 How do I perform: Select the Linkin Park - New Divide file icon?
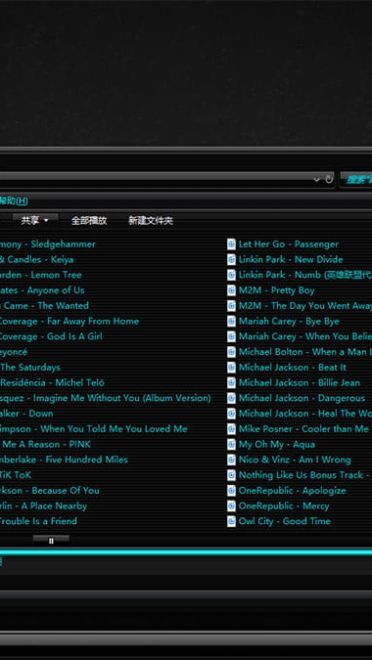pos(231,260)
